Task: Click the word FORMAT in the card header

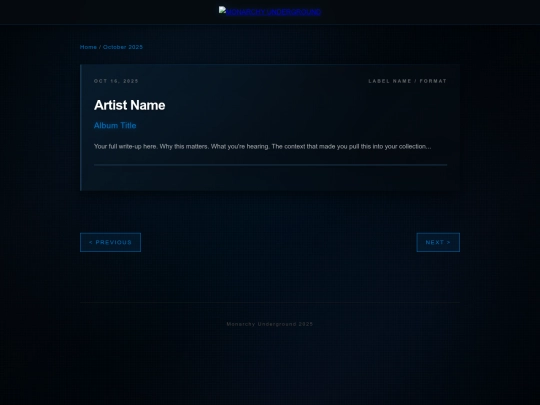Action: click(433, 81)
